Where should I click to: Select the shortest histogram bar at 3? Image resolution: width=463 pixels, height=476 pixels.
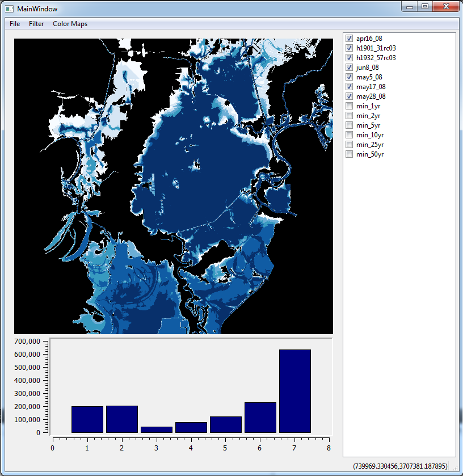[x=157, y=430]
